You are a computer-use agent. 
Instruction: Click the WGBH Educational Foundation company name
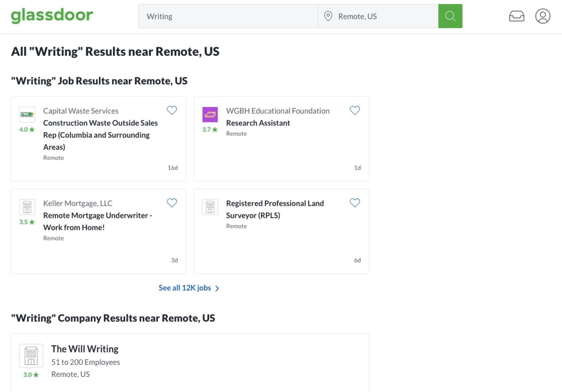coord(278,111)
